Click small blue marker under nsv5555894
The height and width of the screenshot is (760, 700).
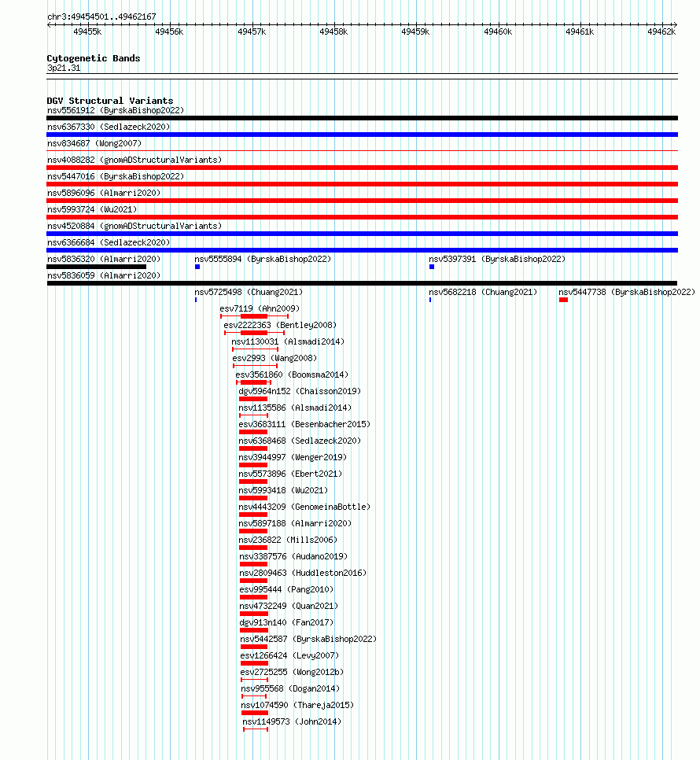[x=197, y=267]
